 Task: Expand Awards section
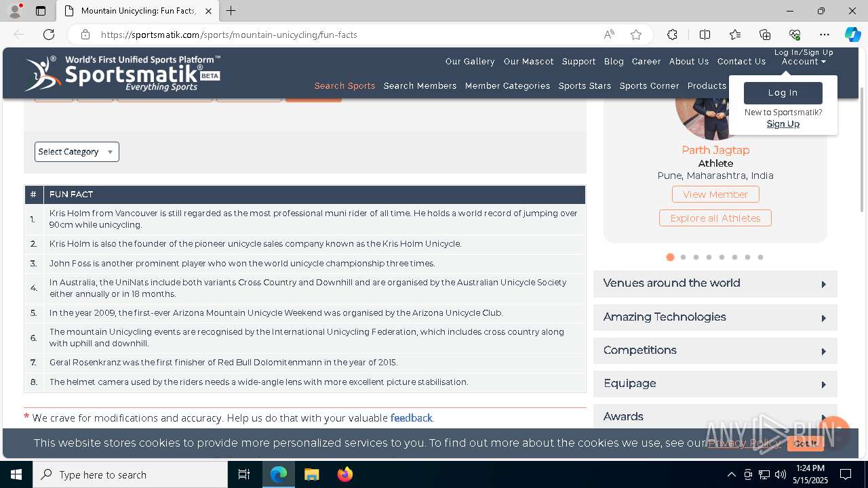pos(715,416)
